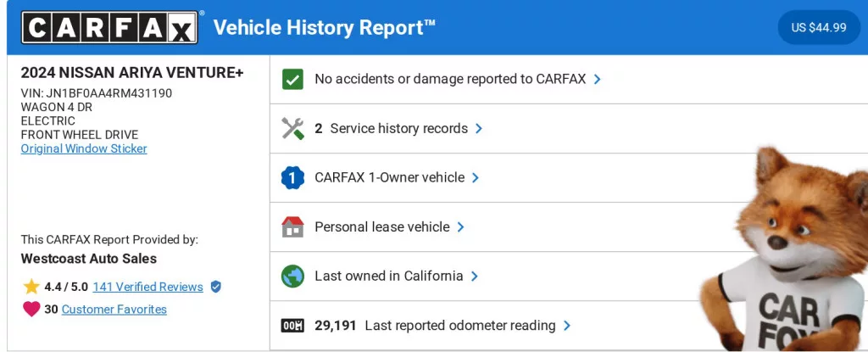Click the US $44.99 price button
Viewport: 868px width, 352px height.
pyautogui.click(x=819, y=27)
